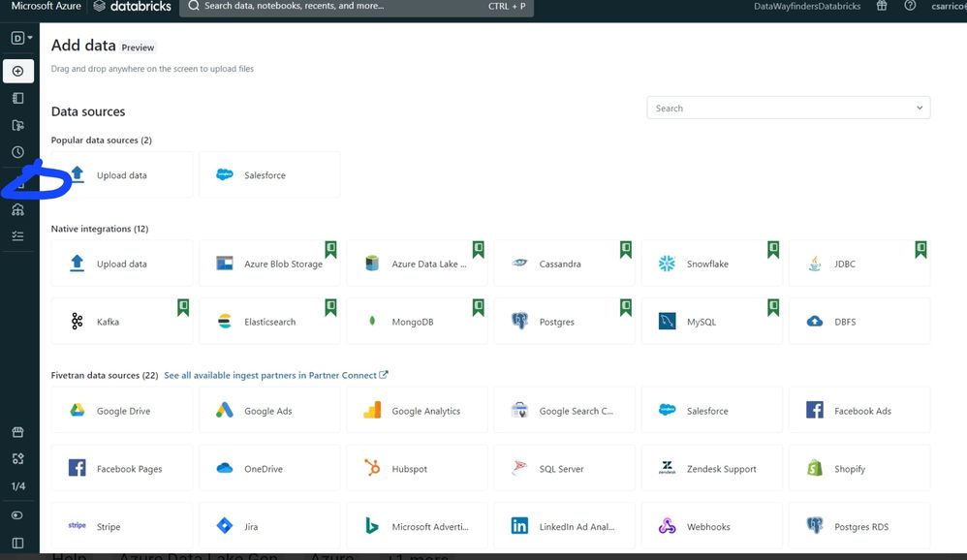Click See all available ingest partners link
The image size is (967, 560).
click(x=275, y=375)
